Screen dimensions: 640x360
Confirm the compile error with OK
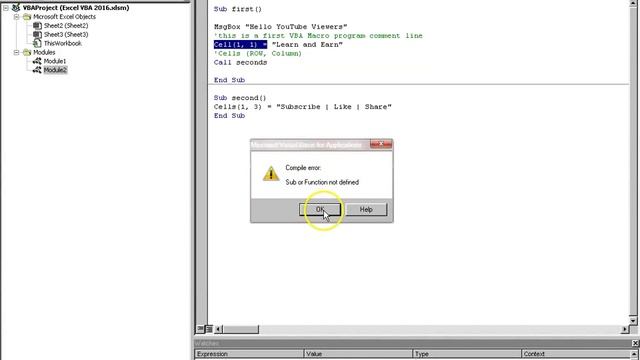pos(320,209)
